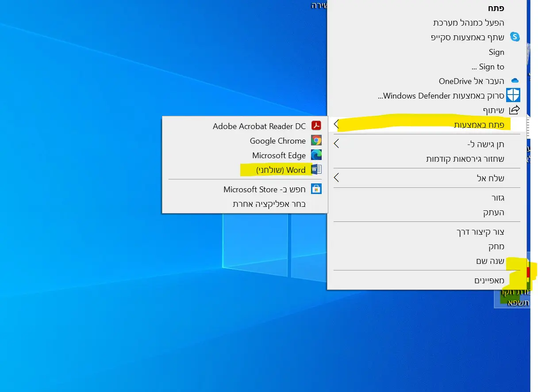Click the Microsoft Edge icon in submenu
Screen dimensions: 538x392
[x=316, y=155]
